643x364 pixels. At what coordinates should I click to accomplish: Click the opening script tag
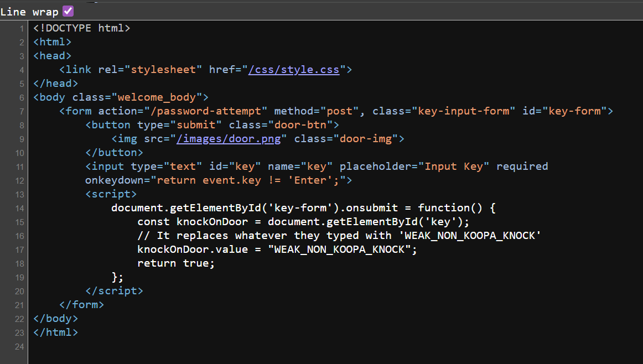pos(111,194)
